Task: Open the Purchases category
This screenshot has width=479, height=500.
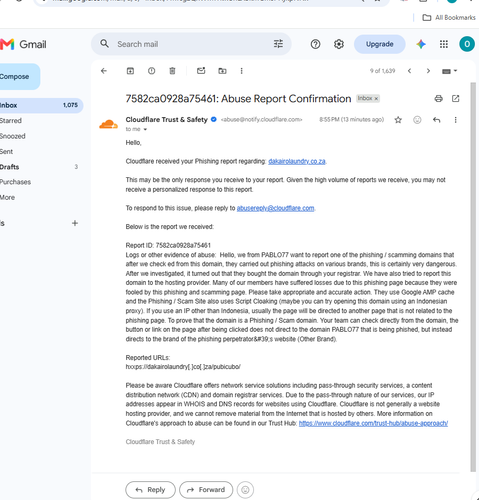Action: click(x=15, y=182)
